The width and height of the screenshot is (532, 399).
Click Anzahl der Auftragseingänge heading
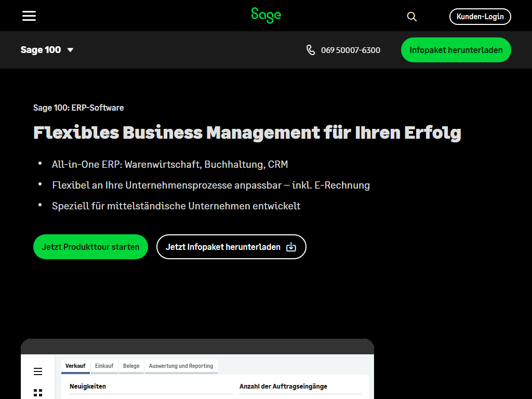pyautogui.click(x=283, y=386)
